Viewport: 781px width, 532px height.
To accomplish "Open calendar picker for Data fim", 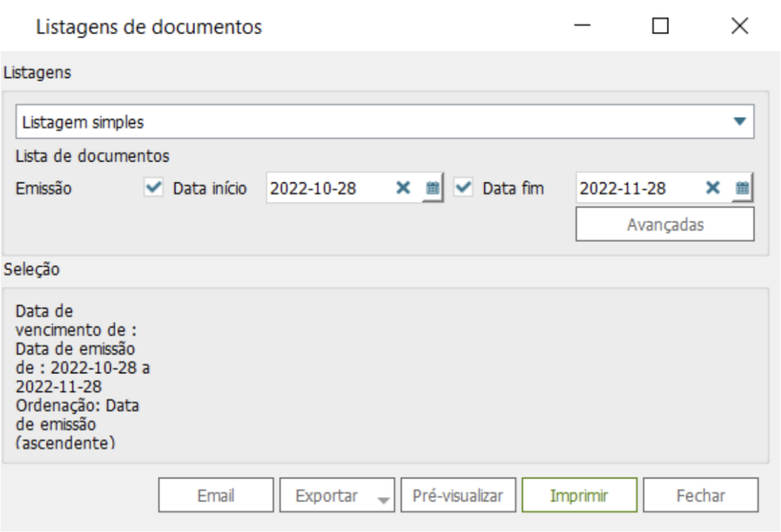I will 742,188.
